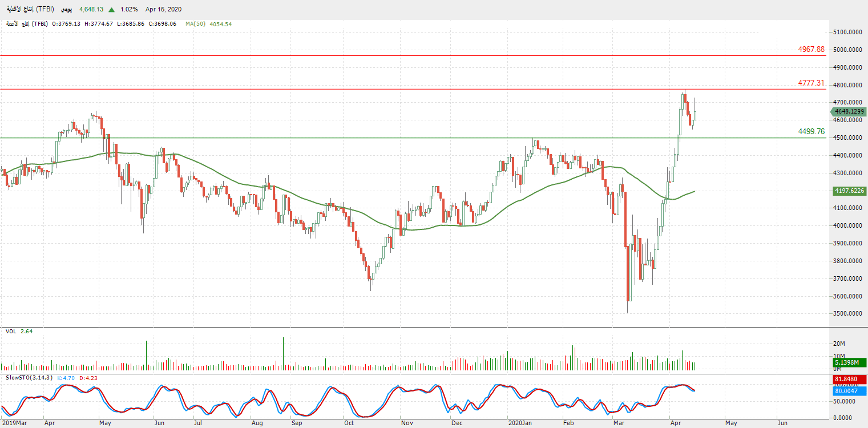Image resolution: width=868 pixels, height=428 pixels.
Task: Click the current price tag 4648.1299
Action: (849, 112)
